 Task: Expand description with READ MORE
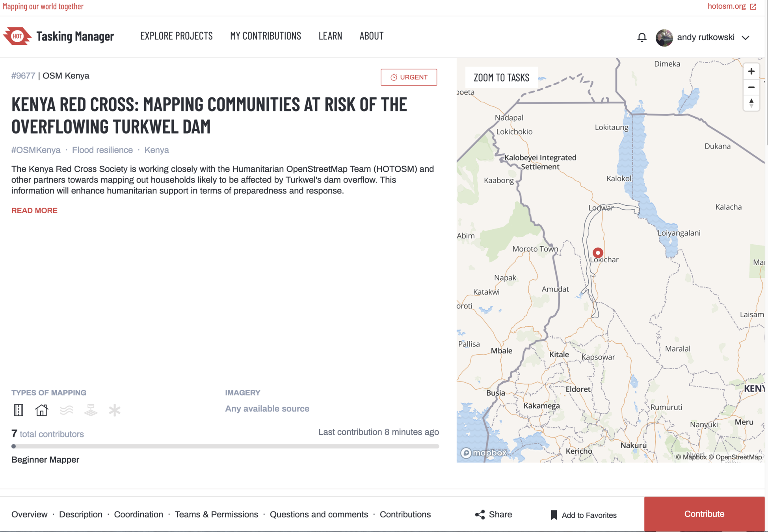click(x=34, y=210)
